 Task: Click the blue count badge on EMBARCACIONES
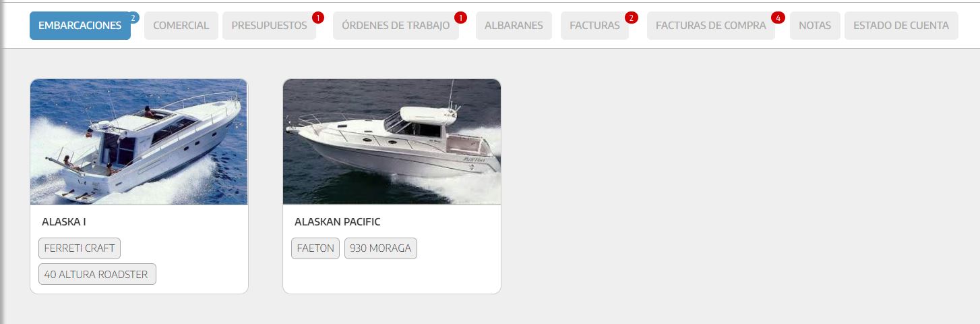point(133,18)
